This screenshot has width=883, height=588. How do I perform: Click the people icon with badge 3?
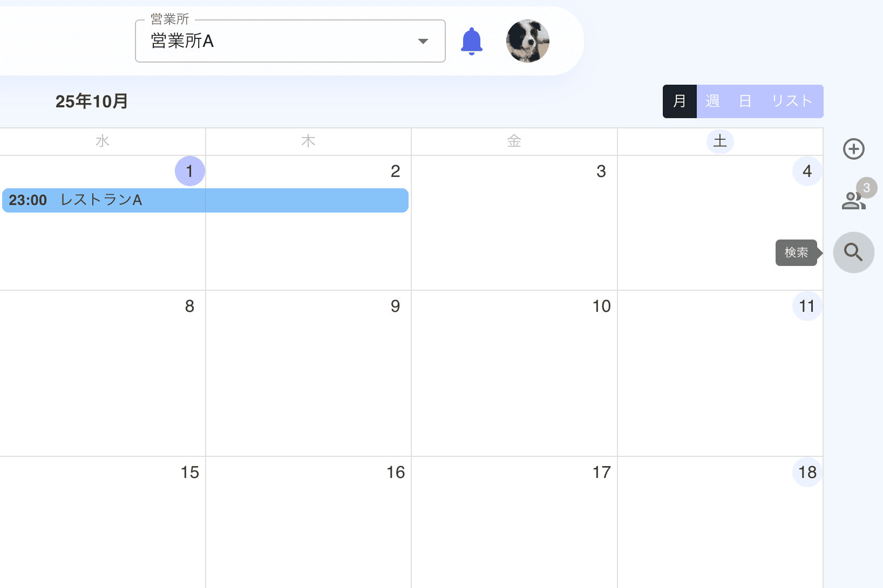tap(853, 201)
